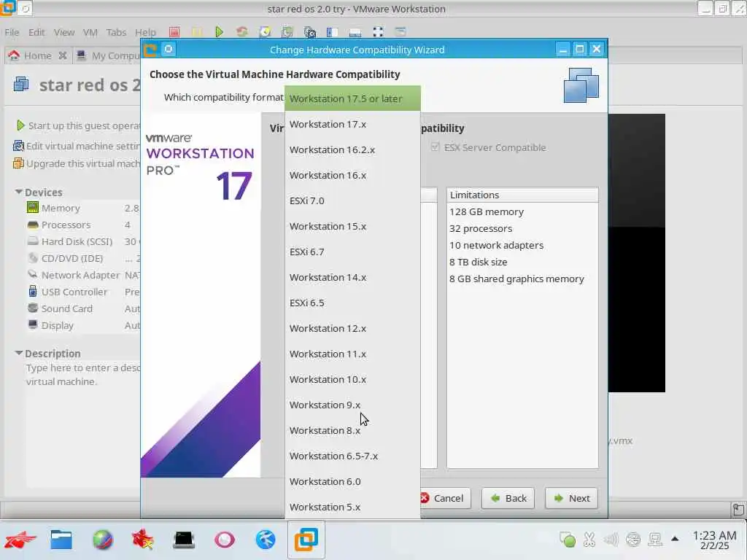
Task: Click the scissors clipboard tray icon
Action: pyautogui.click(x=589, y=540)
